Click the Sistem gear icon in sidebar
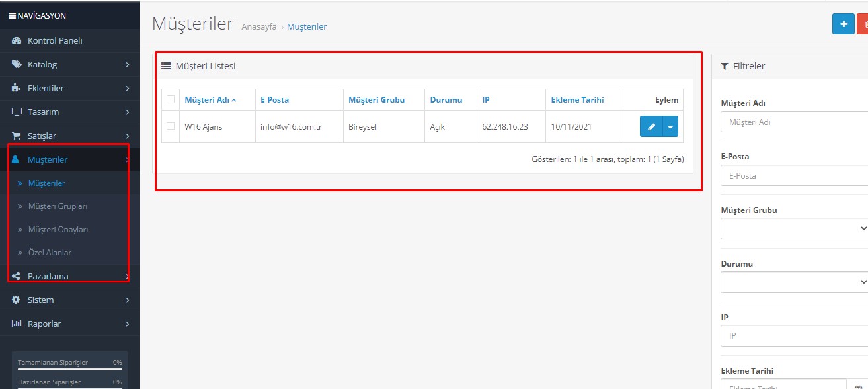 pos(17,300)
